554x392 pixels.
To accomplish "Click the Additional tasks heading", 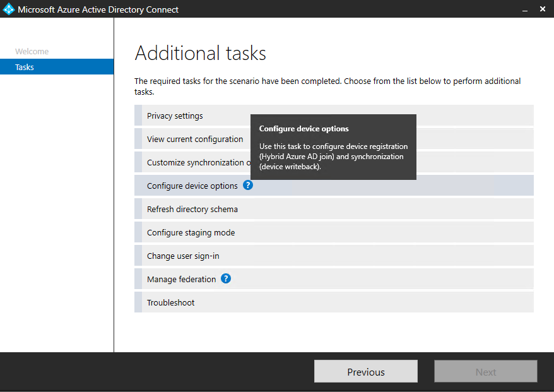I will point(200,54).
